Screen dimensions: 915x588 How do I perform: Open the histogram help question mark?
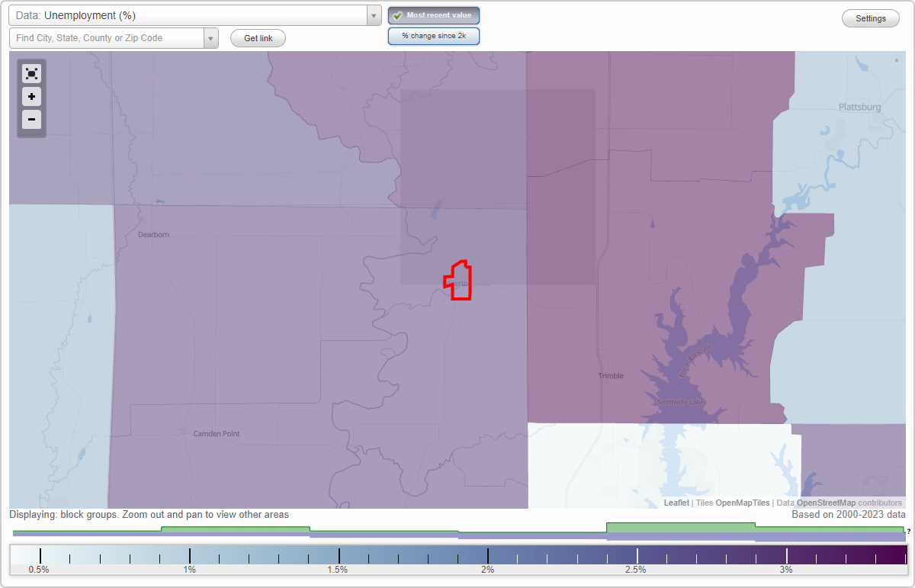909,531
